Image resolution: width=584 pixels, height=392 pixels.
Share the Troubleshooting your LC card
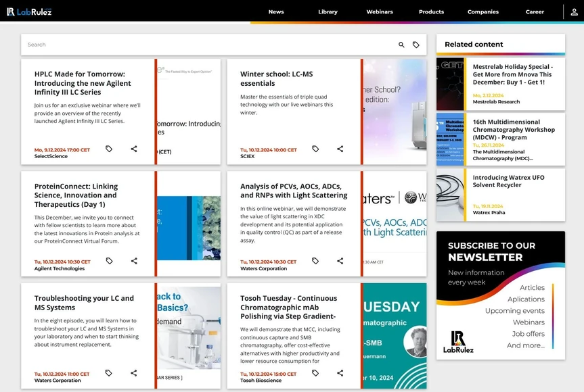pyautogui.click(x=134, y=373)
